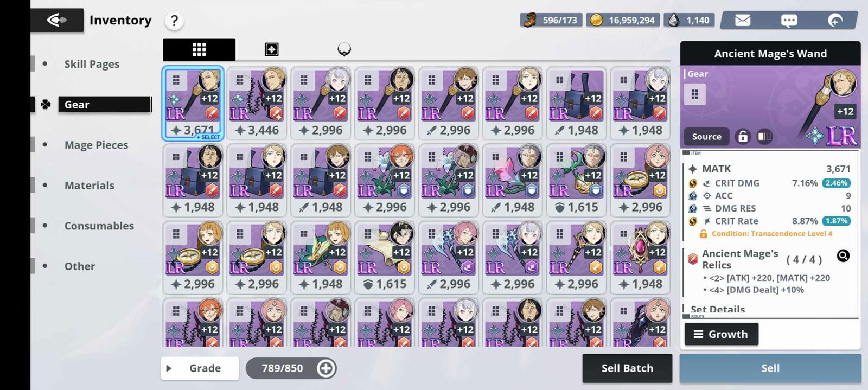The image size is (868, 390).
Task: Click the gold coin currency counter
Action: (x=623, y=20)
